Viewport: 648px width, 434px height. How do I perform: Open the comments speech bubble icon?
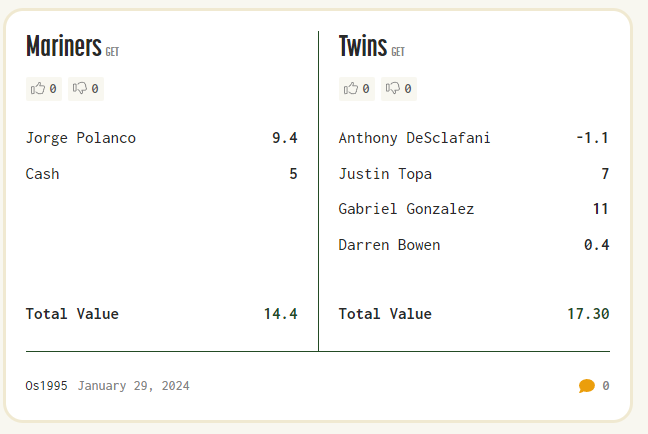(x=586, y=386)
